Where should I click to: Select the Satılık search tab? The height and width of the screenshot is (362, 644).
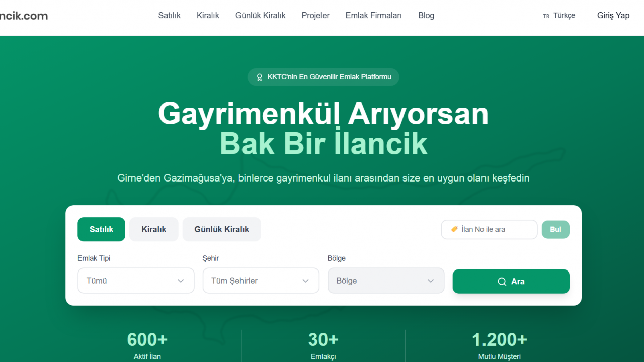pos(101,229)
